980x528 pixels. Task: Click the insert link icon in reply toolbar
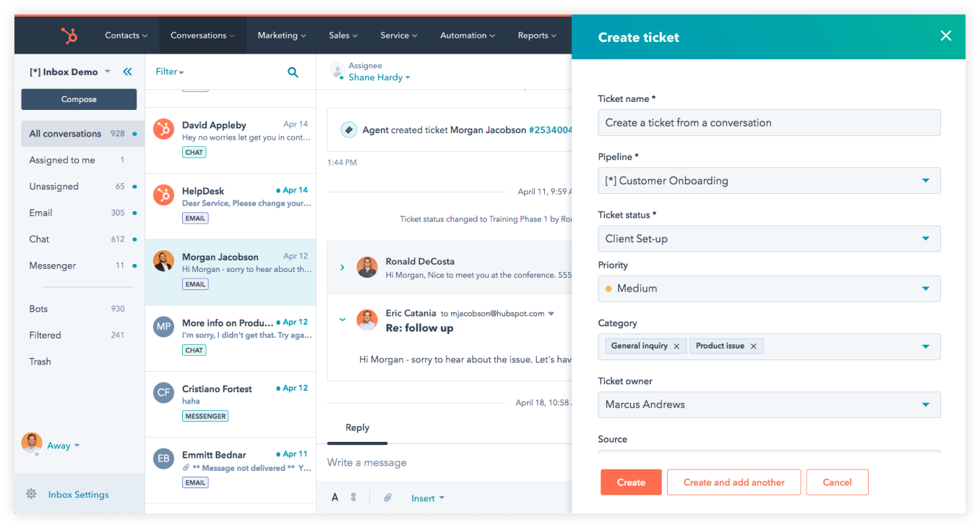pos(352,497)
